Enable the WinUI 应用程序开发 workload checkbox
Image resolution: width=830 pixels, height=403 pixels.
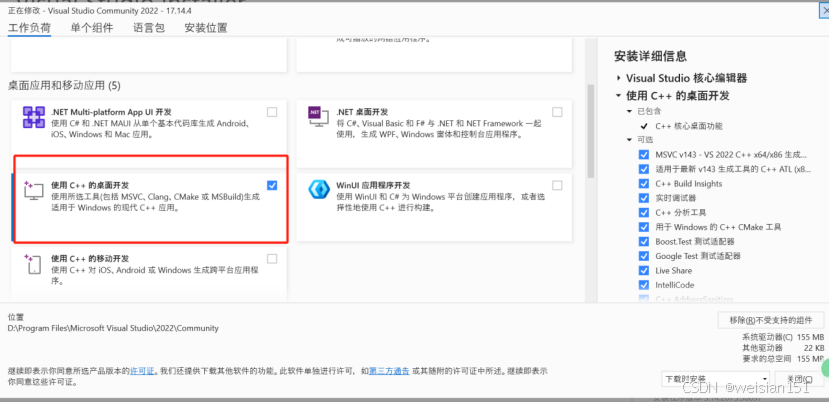point(557,185)
